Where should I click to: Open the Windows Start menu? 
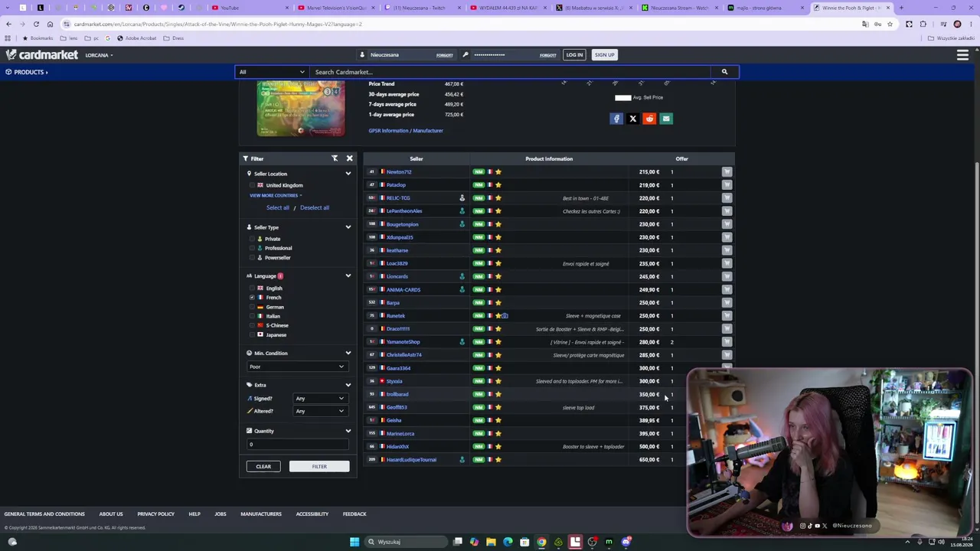tap(354, 542)
